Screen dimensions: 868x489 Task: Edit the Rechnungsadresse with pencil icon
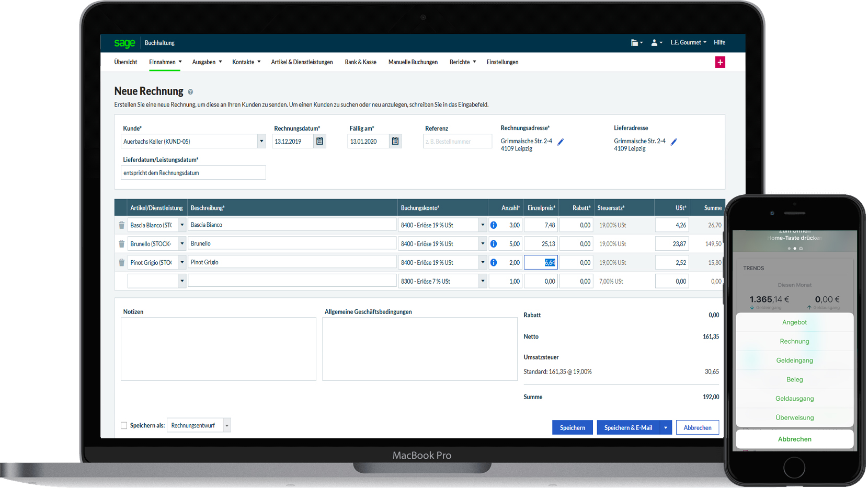[561, 142]
